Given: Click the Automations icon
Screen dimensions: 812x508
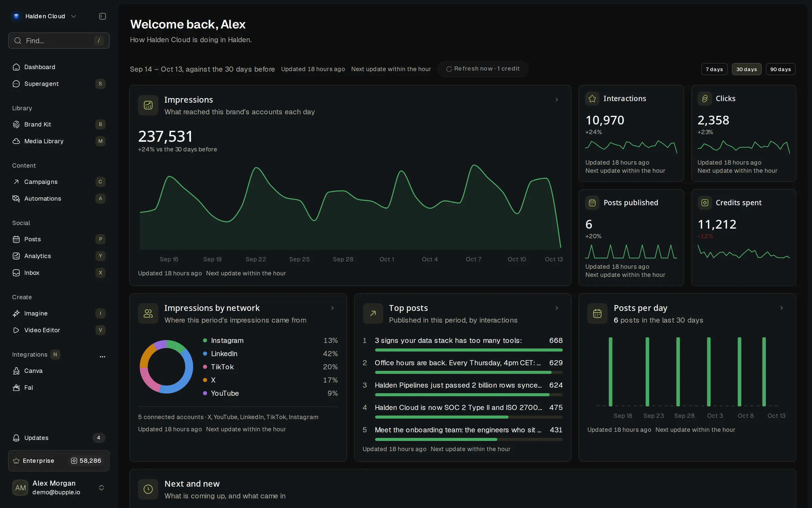Looking at the screenshot, I should point(16,198).
